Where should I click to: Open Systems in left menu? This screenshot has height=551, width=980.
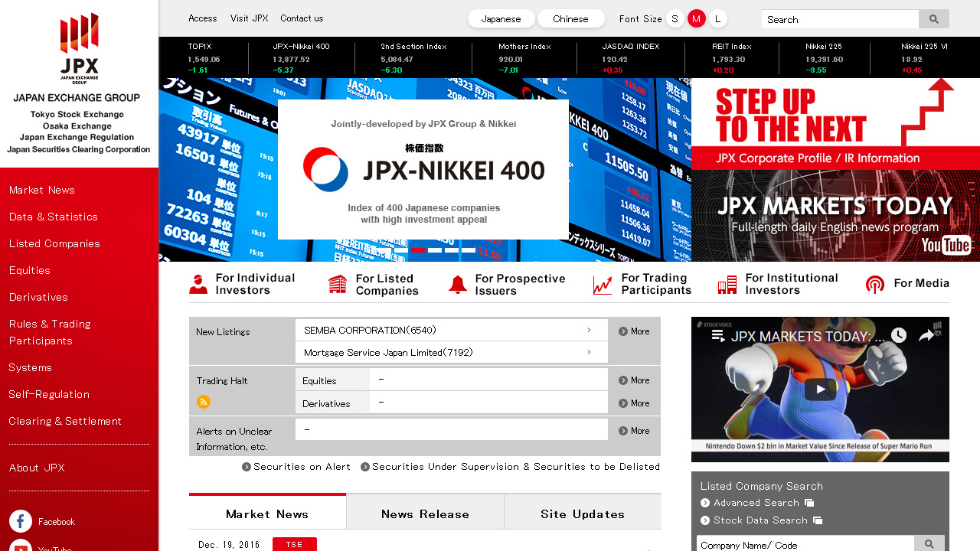coord(31,367)
